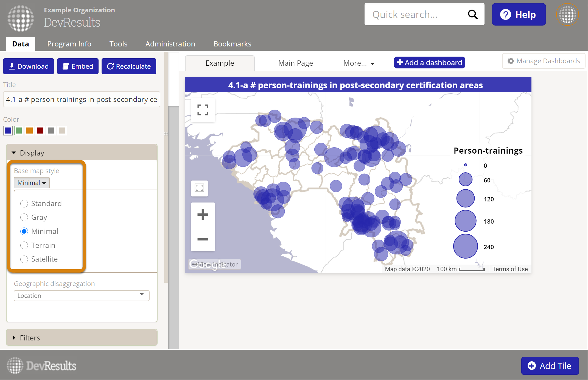Switch to the Main Page dashboard tab
This screenshot has height=380, width=588.
[x=295, y=63]
